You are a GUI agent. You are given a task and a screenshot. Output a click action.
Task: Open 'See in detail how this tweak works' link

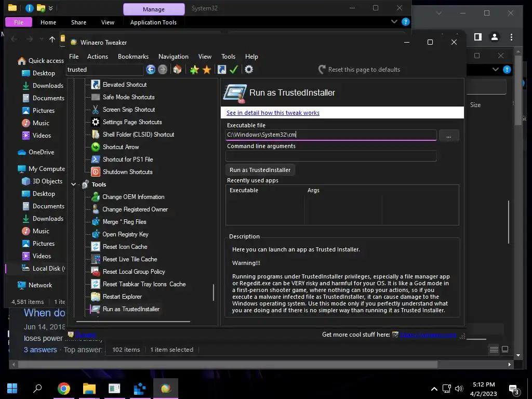[273, 113]
